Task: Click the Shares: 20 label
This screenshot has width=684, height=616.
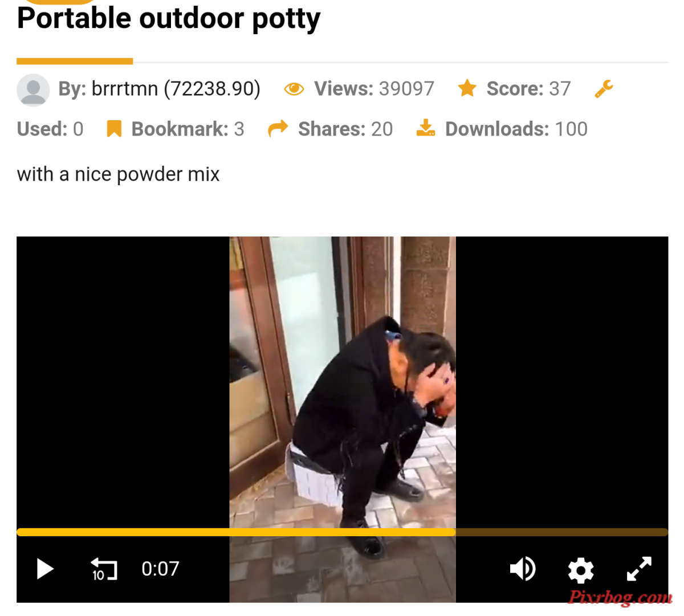Action: (x=345, y=129)
